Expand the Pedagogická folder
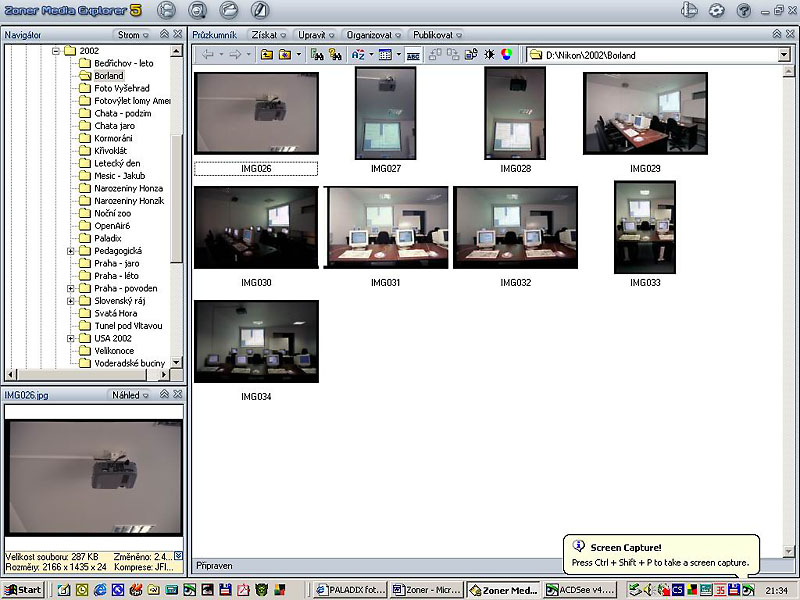Image resolution: width=800 pixels, height=600 pixels. coord(71,251)
